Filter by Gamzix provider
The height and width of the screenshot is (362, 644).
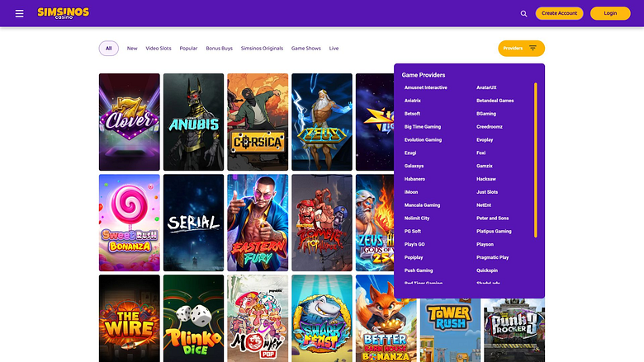[484, 166]
